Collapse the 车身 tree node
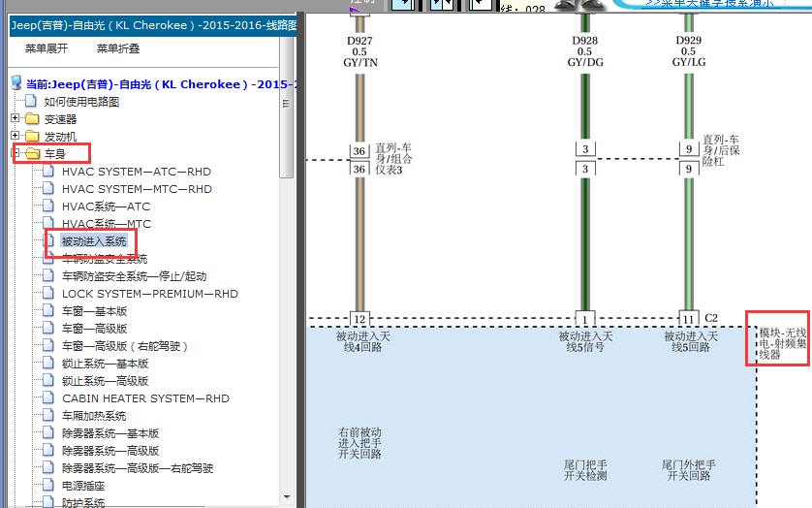 16,153
